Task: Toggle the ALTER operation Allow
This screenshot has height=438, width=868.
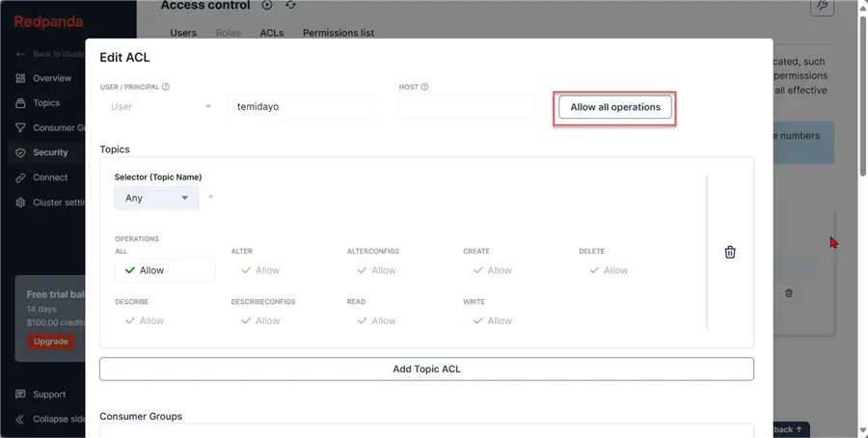Action: 260,270
